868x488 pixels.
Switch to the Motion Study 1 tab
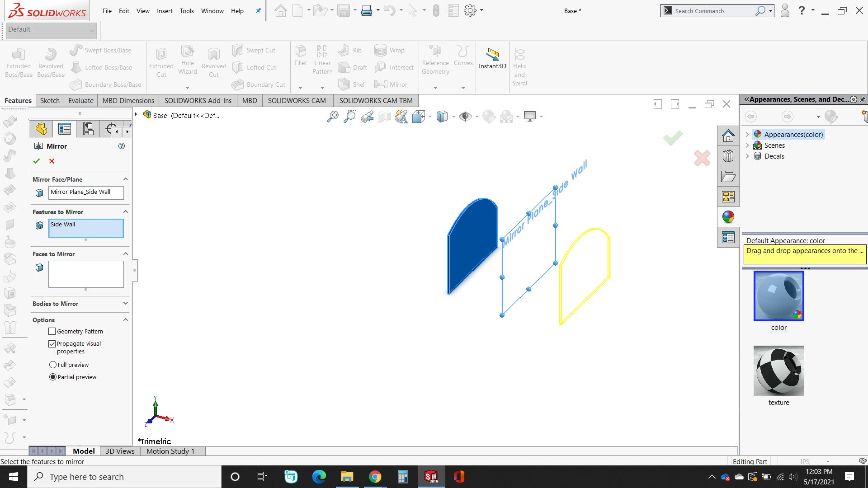[x=170, y=451]
